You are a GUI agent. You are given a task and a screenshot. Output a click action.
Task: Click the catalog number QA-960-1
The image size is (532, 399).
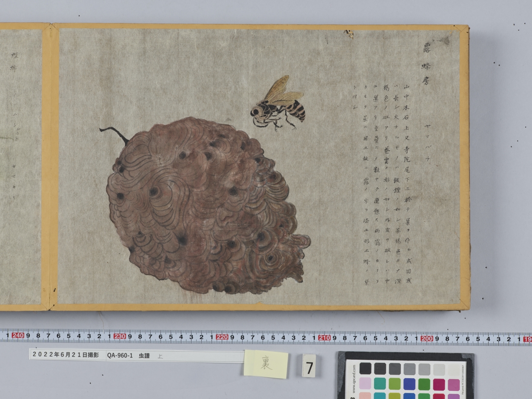click(120, 355)
